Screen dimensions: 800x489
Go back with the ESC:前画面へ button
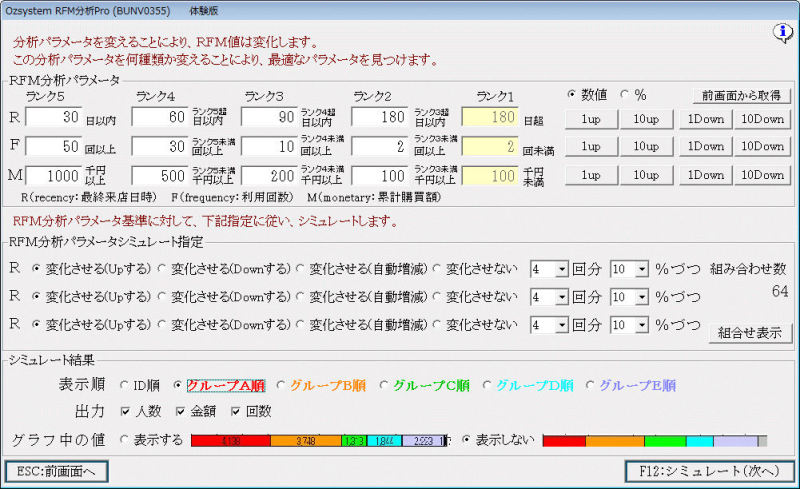(x=56, y=471)
